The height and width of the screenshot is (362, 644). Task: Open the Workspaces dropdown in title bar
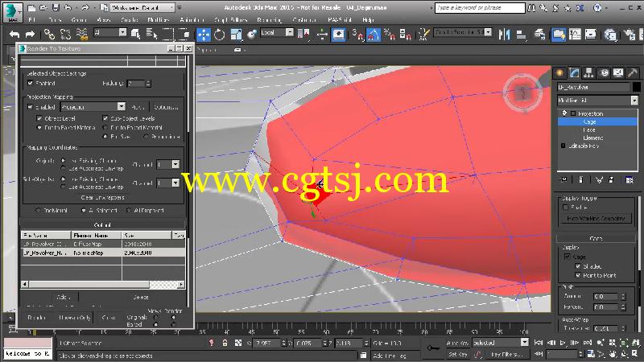coord(142,7)
